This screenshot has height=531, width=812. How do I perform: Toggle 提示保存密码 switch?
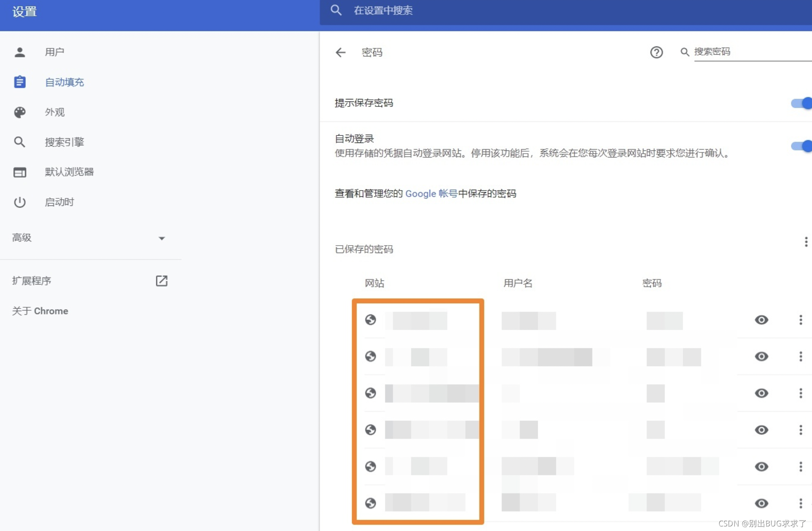801,103
